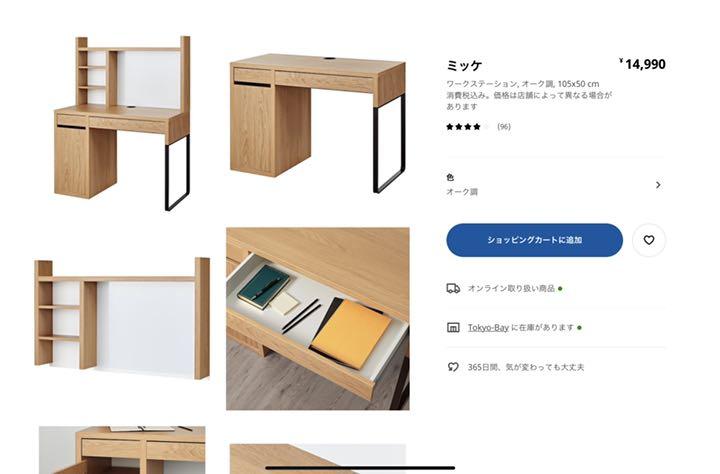View the standalone Micke desk image
The height and width of the screenshot is (474, 720).
pos(318,123)
